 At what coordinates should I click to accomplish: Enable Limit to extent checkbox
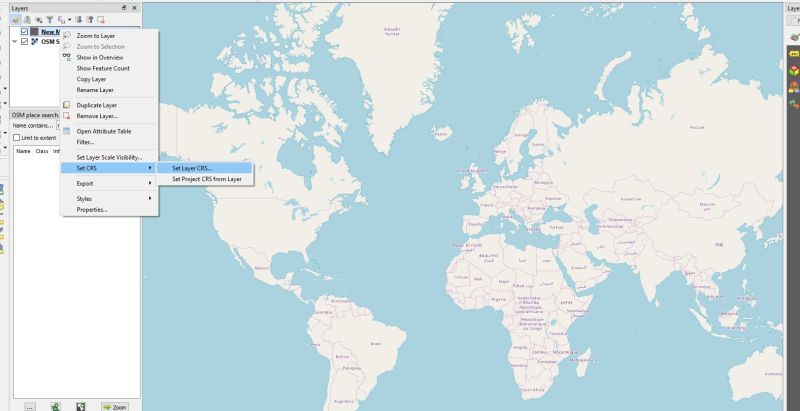(16, 138)
